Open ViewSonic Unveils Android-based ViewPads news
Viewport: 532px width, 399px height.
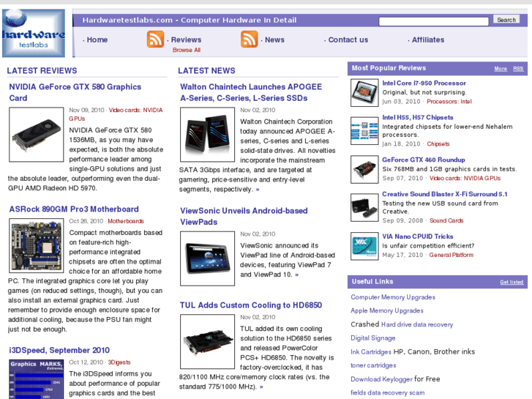coord(244,216)
